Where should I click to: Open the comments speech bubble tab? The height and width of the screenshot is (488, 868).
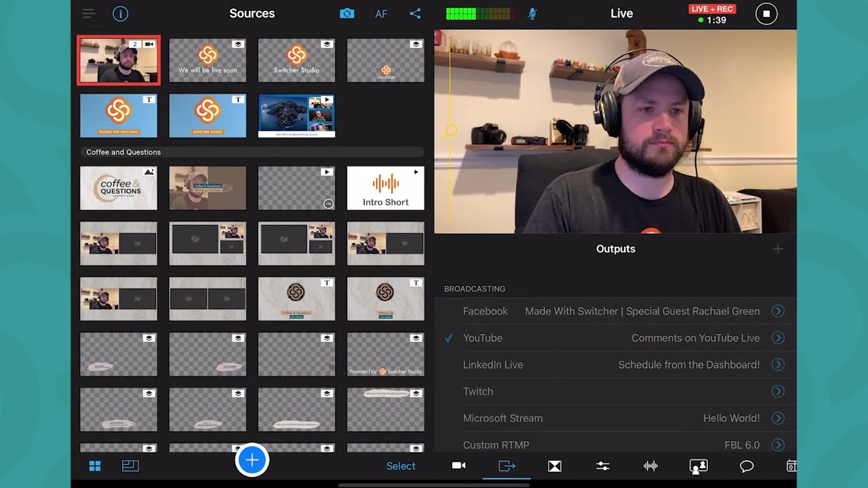747,466
